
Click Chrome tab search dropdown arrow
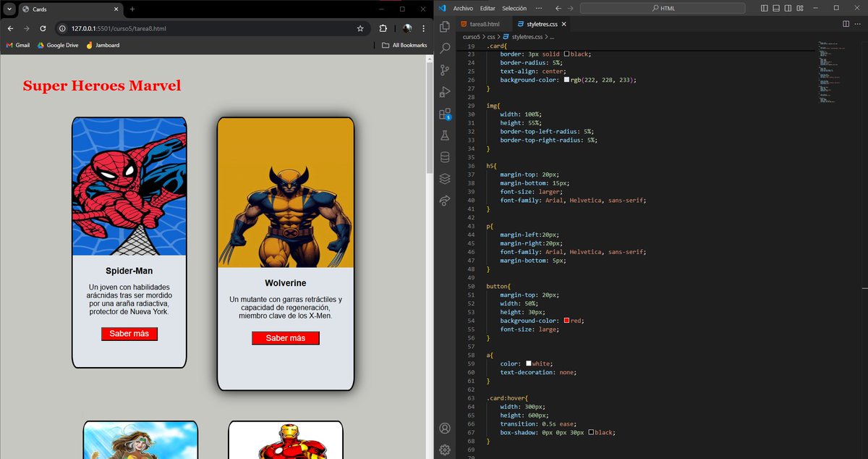(x=8, y=9)
